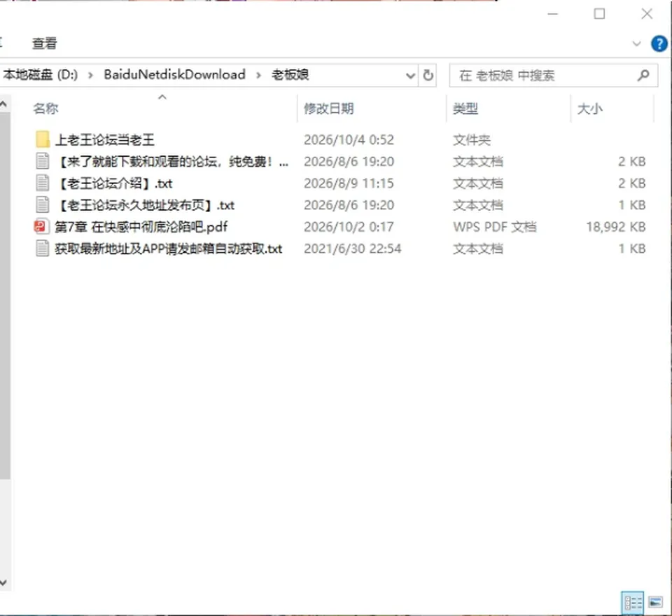Viewport: 672px width, 616px height.
Task: Open the Help question mark icon
Action: click(659, 43)
